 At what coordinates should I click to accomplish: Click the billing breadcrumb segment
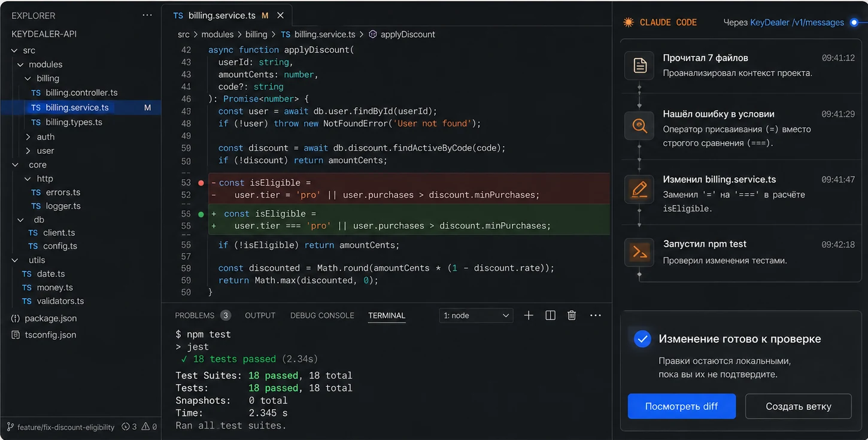pyautogui.click(x=256, y=35)
